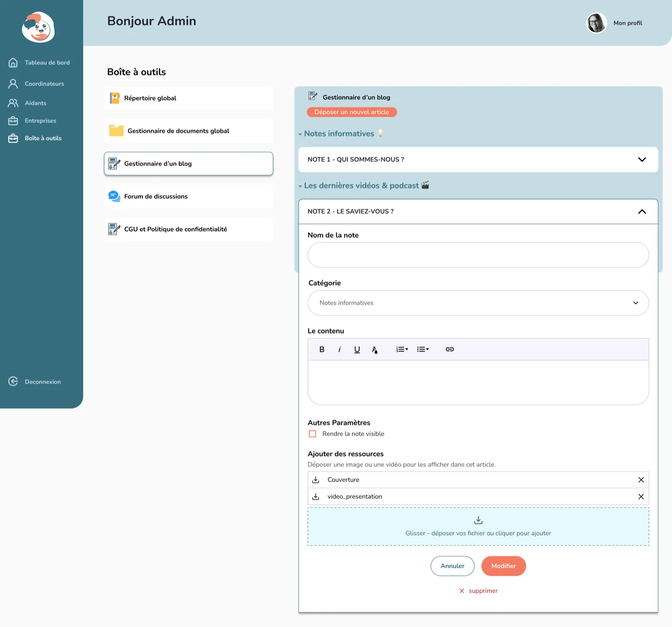Remove the Couverture file with its X

[x=641, y=480]
